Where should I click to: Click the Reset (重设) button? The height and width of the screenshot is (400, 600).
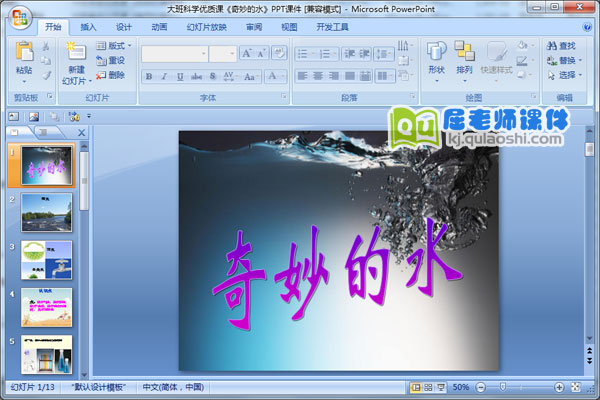[111, 60]
